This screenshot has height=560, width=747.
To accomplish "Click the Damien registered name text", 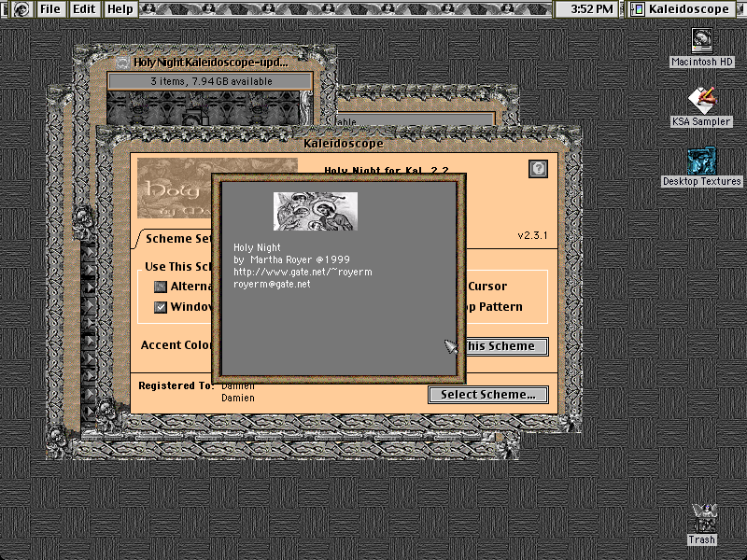I will pyautogui.click(x=238, y=398).
